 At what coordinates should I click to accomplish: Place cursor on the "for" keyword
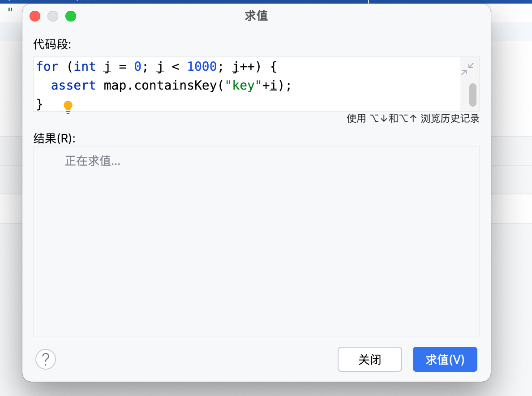[x=47, y=67]
